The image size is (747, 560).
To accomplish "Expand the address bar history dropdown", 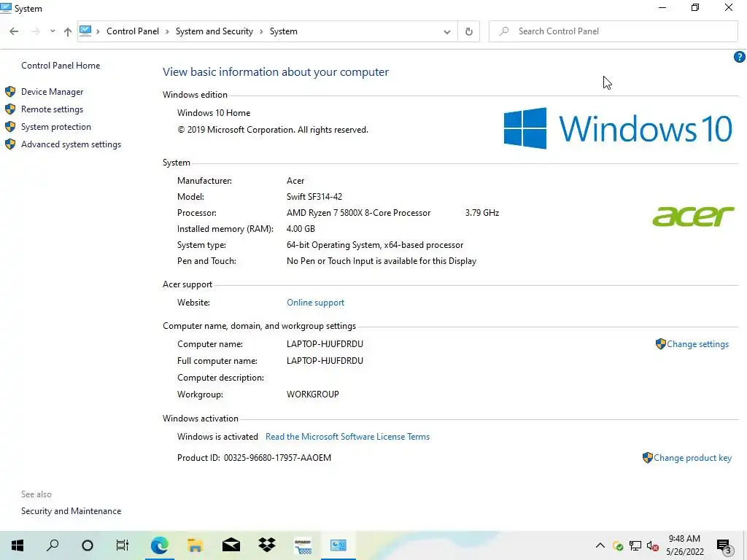I will pyautogui.click(x=447, y=32).
